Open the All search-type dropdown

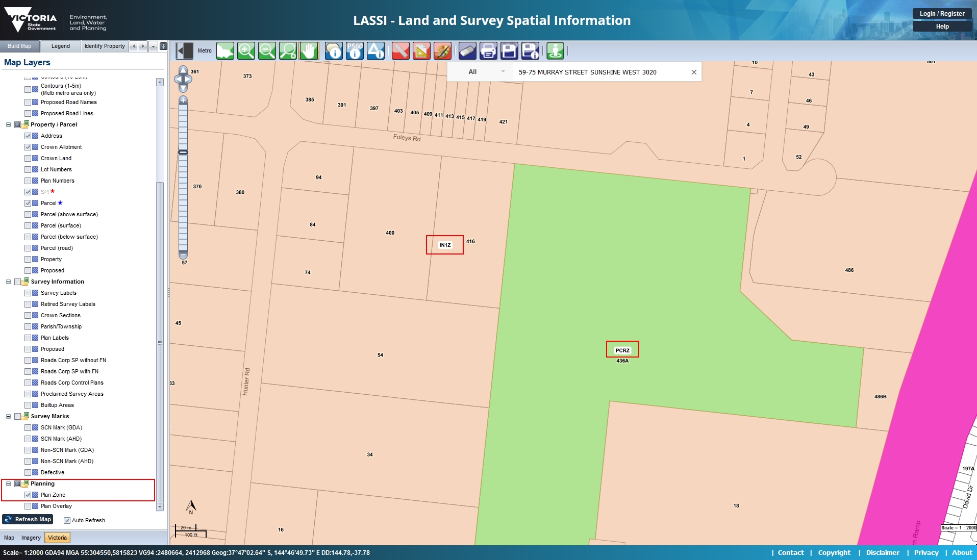point(480,72)
